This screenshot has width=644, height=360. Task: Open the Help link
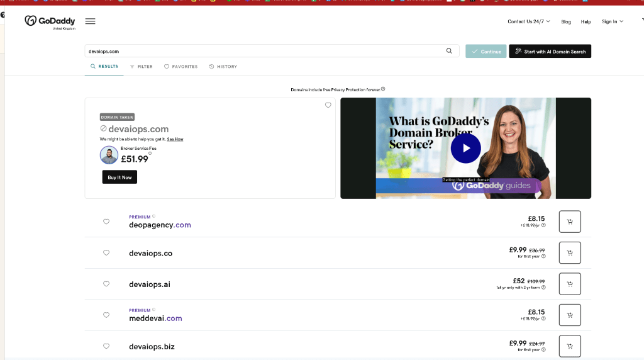point(586,22)
